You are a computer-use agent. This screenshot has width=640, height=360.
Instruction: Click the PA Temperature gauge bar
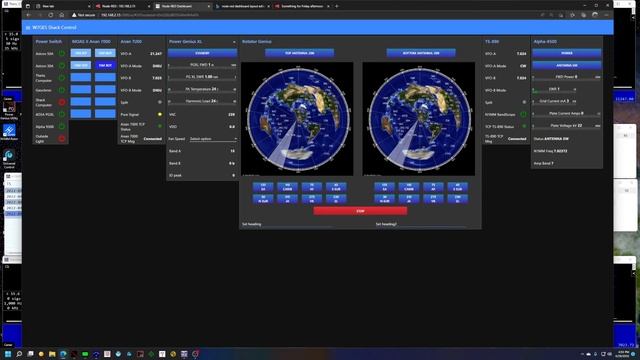[202, 89]
